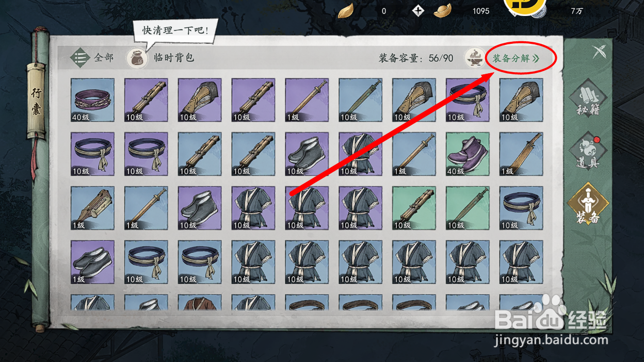Select the first-row 1级 wooden sword
The height and width of the screenshot is (362, 644).
tap(307, 100)
